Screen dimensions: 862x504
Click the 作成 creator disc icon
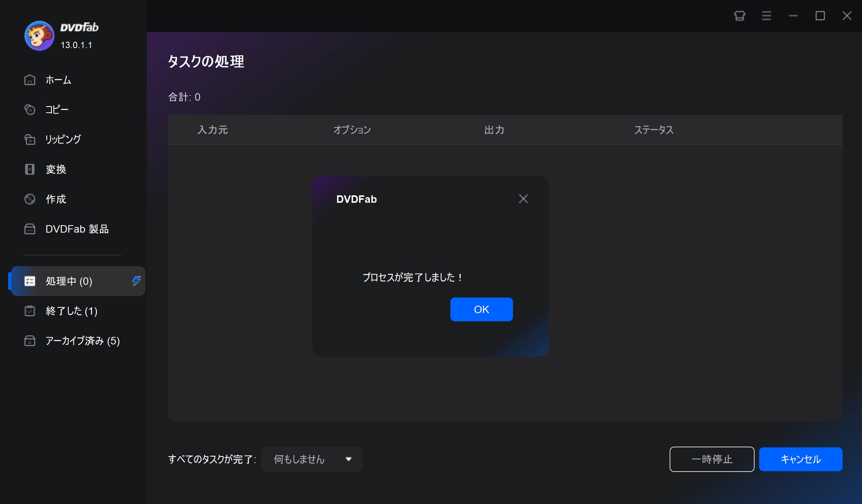[x=30, y=199]
